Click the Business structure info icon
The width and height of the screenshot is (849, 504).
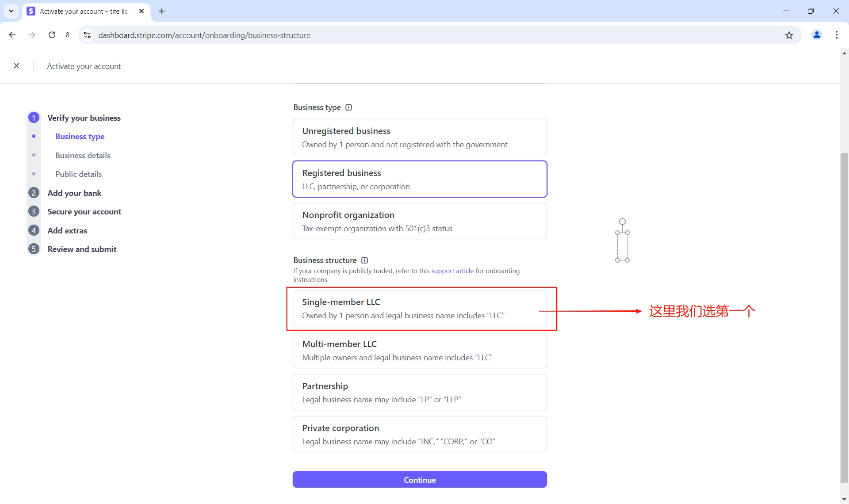click(x=364, y=260)
